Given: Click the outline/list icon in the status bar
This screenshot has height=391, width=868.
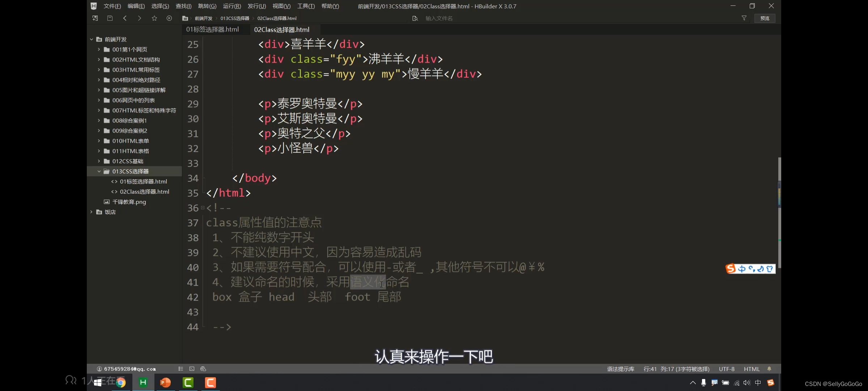Looking at the screenshot, I should (x=180, y=369).
